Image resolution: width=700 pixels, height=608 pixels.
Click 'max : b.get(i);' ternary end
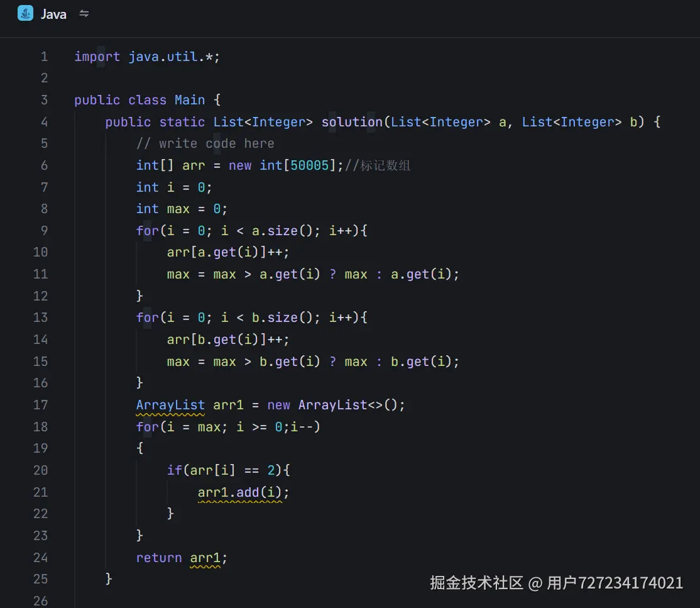pos(402,362)
